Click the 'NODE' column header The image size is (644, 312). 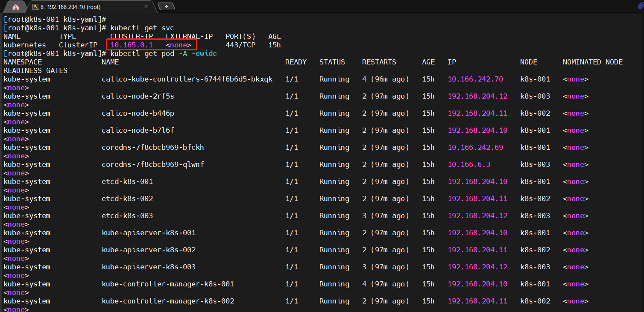click(x=529, y=62)
